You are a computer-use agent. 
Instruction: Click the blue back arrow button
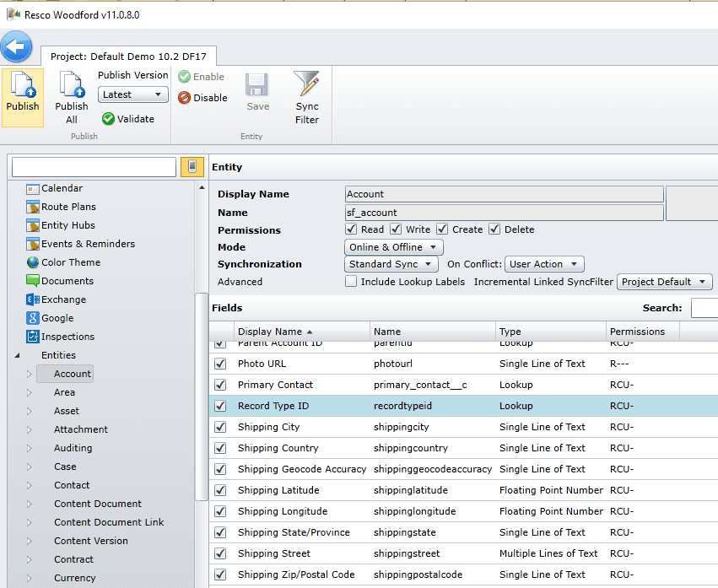click(17, 46)
